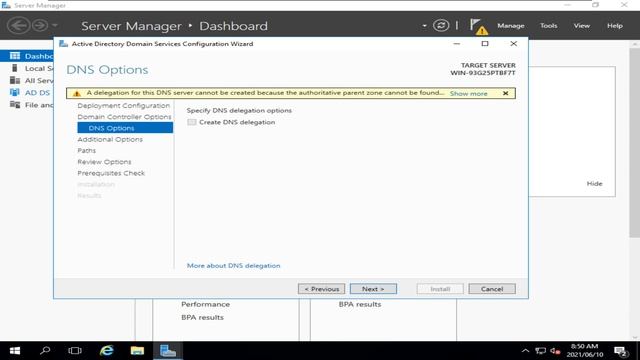Click wizard title bar icon
The image size is (640, 360).
63,44
